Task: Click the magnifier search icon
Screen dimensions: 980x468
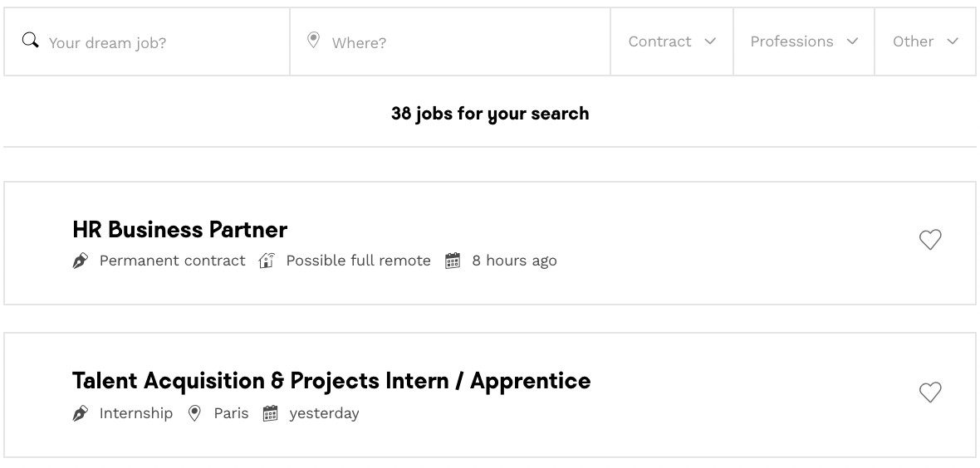Action: (x=30, y=41)
